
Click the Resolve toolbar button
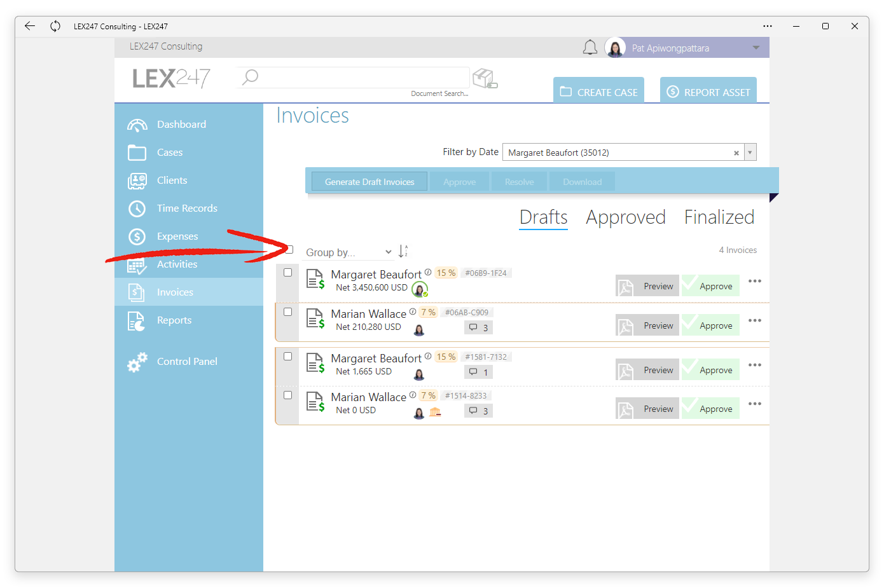519,182
